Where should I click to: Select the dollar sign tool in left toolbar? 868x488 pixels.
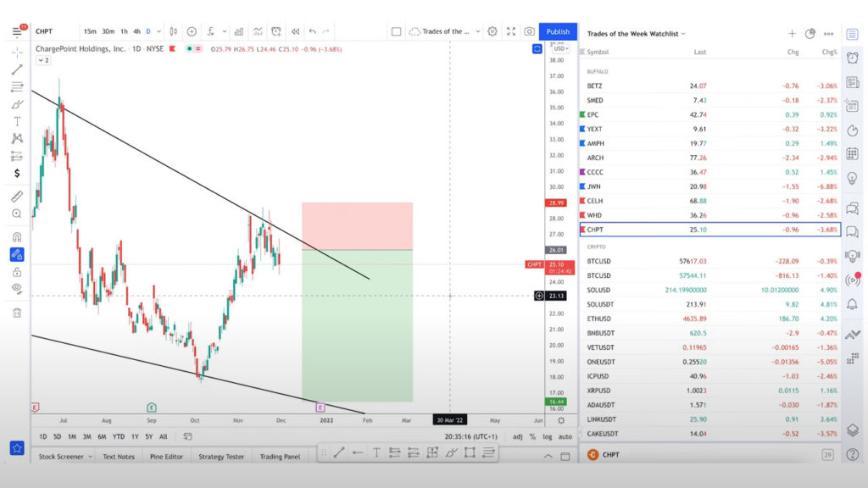(17, 173)
